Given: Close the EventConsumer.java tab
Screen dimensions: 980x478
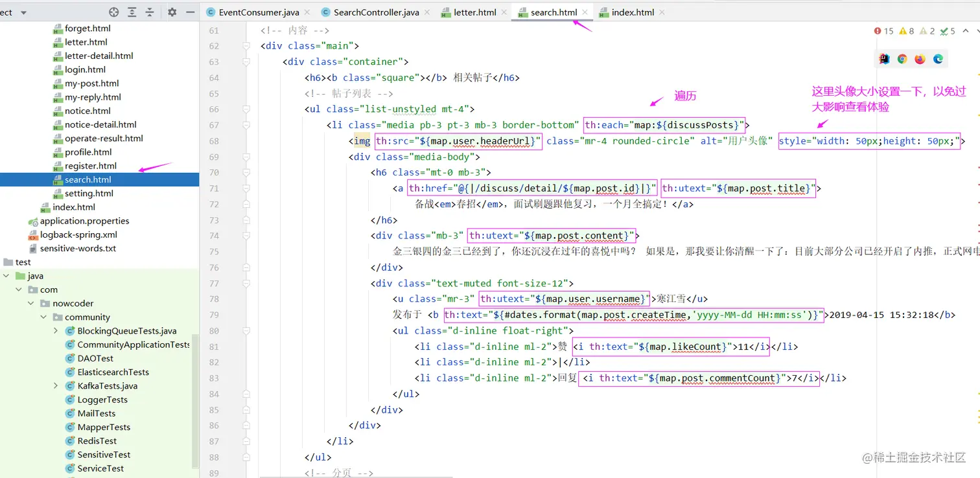Looking at the screenshot, I should pos(307,12).
